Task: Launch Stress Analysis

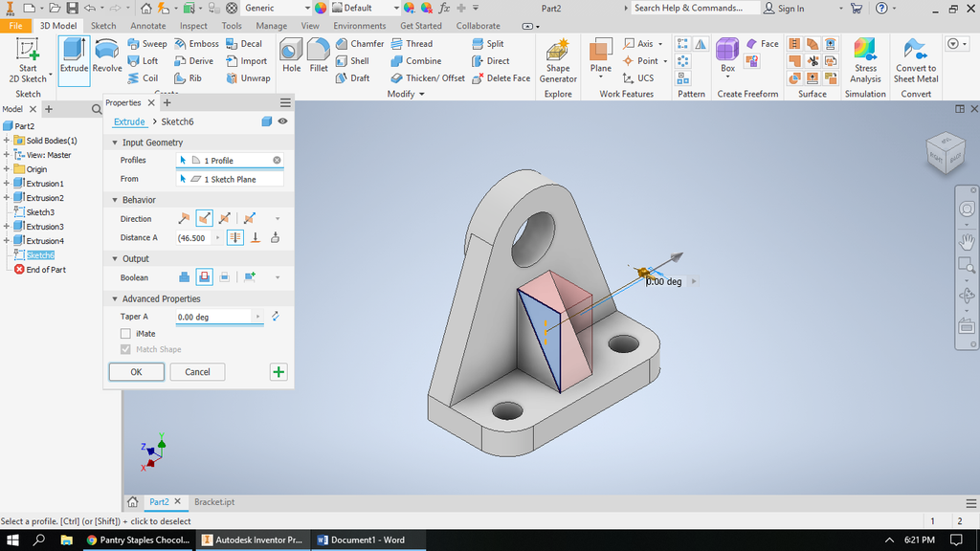Action: (865, 60)
